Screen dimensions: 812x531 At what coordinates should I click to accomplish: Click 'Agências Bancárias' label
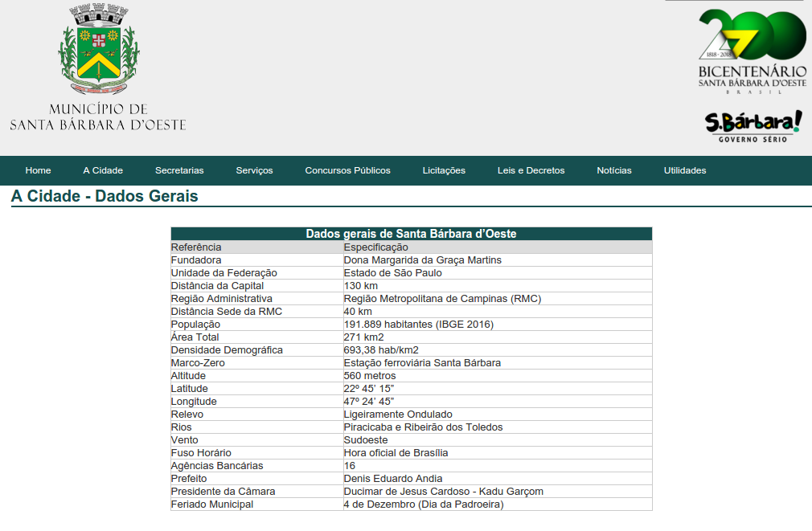tap(218, 466)
